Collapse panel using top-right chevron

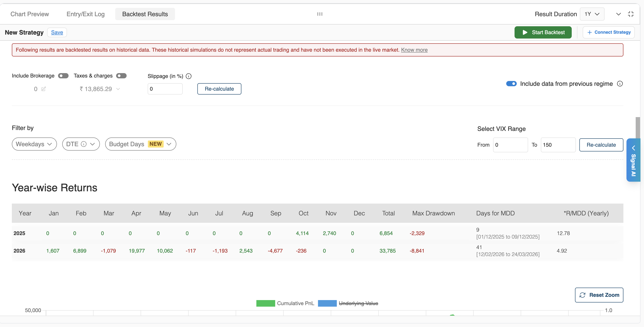(618, 14)
